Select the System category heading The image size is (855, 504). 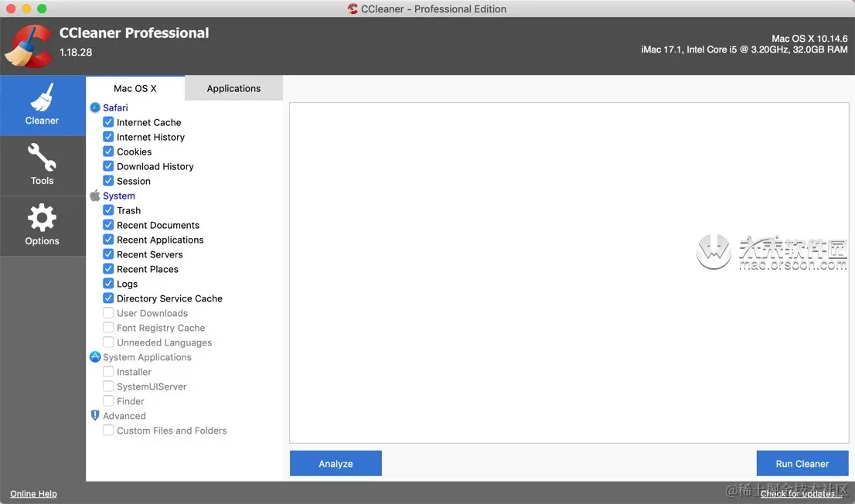[x=119, y=196]
